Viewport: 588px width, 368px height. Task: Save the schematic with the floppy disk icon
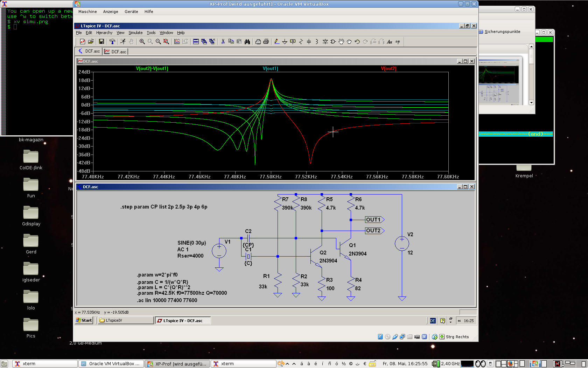coord(101,42)
